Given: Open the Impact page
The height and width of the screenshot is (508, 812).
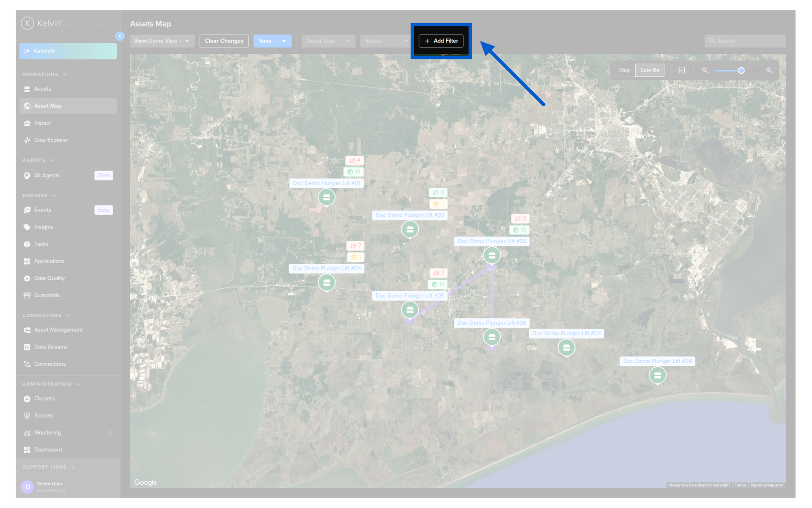Looking at the screenshot, I should (x=68, y=123).
